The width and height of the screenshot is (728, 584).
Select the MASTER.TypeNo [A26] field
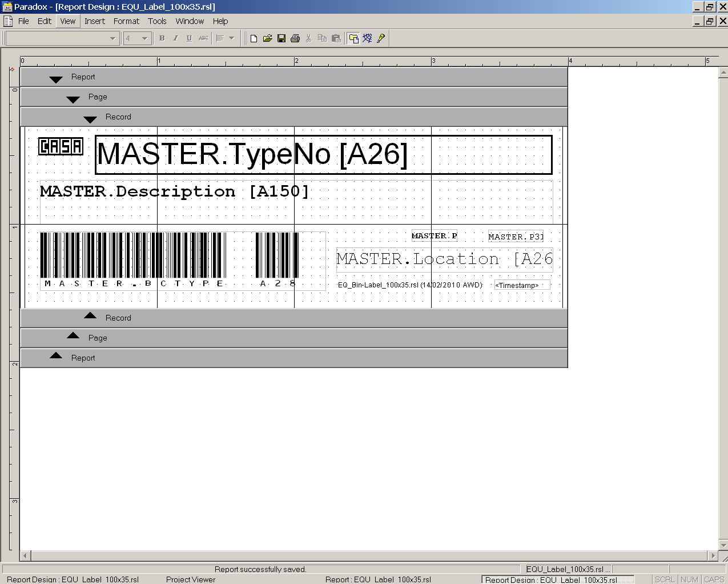[324, 155]
